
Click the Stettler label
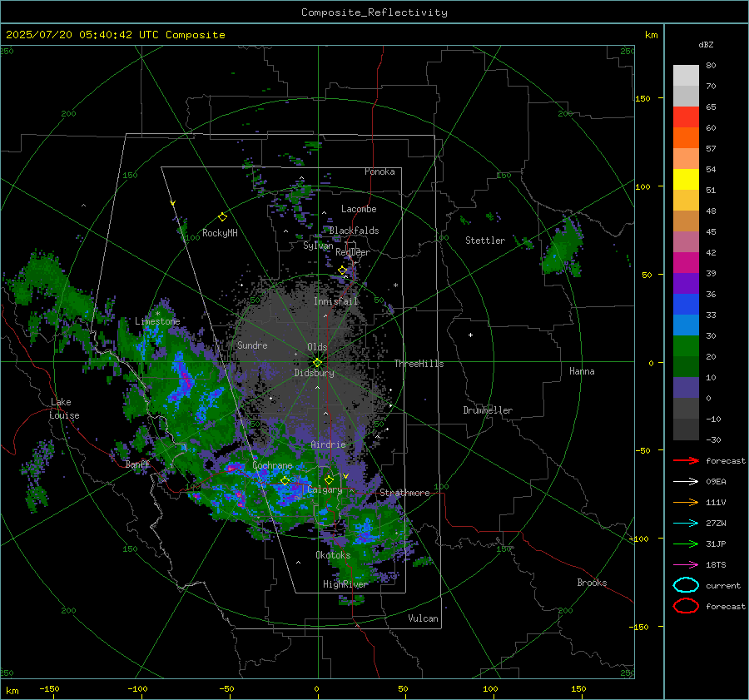click(x=485, y=241)
